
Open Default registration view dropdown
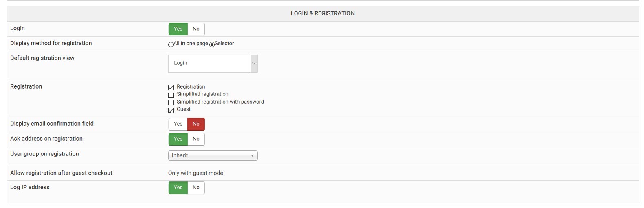point(209,64)
